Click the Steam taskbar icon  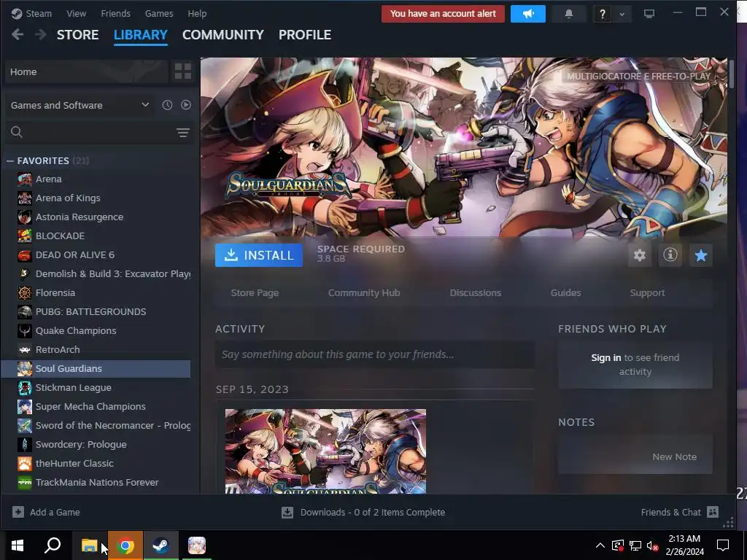pyautogui.click(x=161, y=545)
